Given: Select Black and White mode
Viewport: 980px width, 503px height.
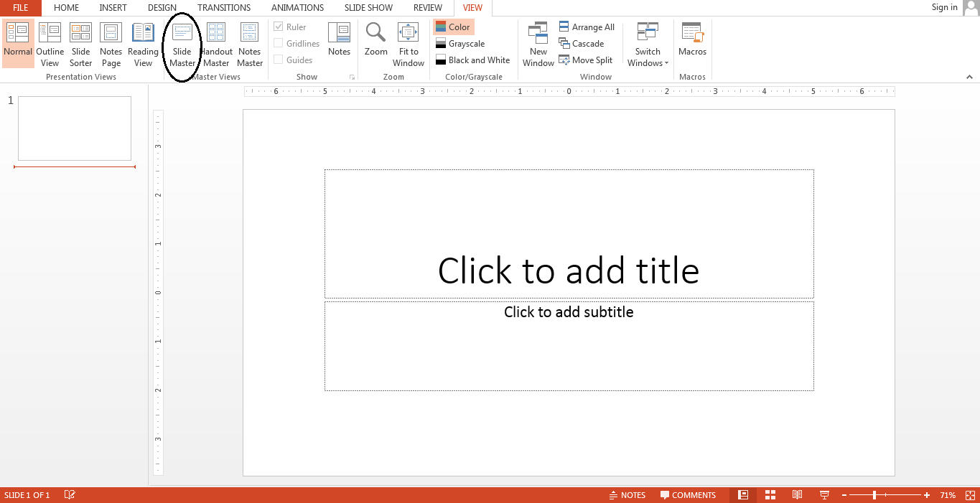Looking at the screenshot, I should tap(472, 60).
